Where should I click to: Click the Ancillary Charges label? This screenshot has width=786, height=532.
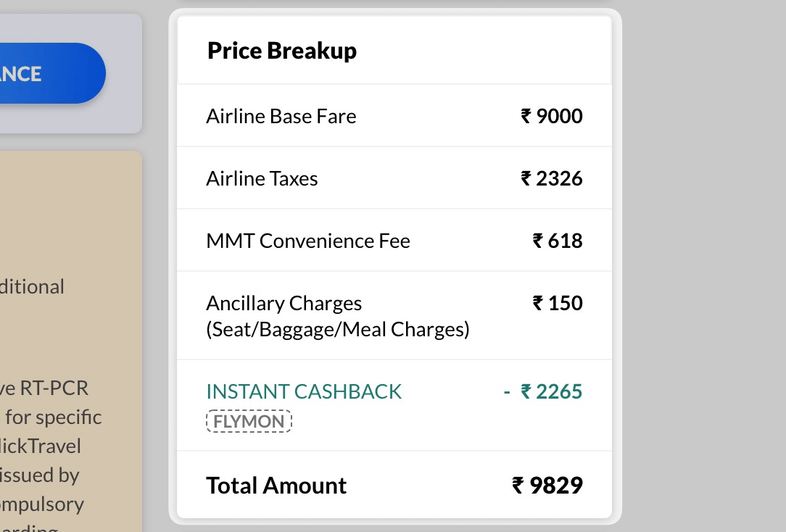[x=284, y=304]
